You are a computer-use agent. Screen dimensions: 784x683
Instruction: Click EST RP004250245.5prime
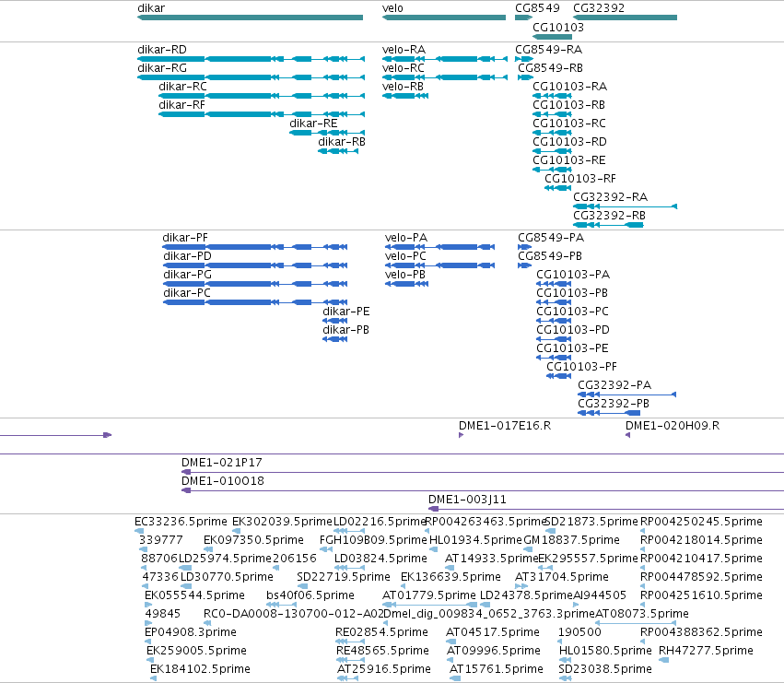point(643,531)
